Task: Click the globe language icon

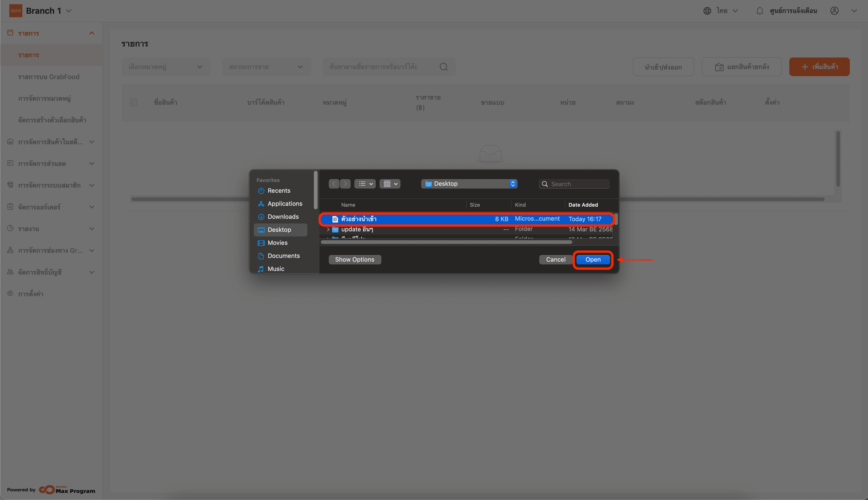Action: [x=707, y=11]
